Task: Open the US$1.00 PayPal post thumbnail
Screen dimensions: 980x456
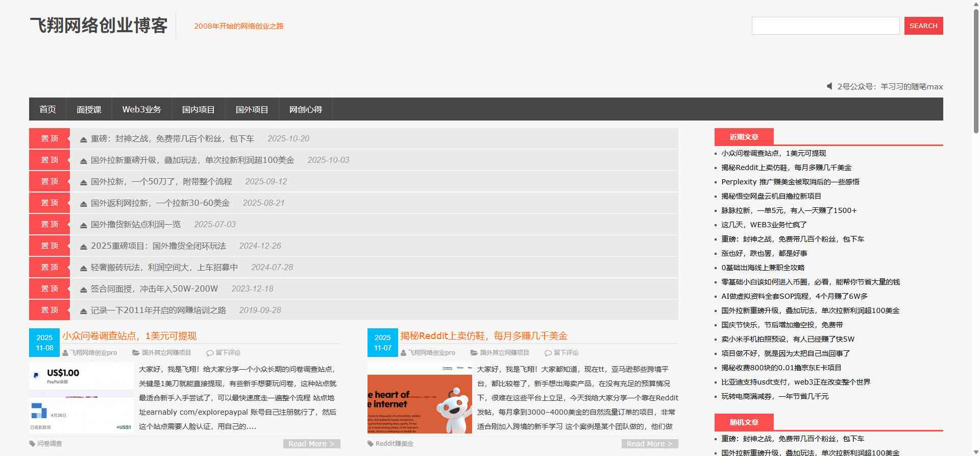Action: click(x=81, y=398)
